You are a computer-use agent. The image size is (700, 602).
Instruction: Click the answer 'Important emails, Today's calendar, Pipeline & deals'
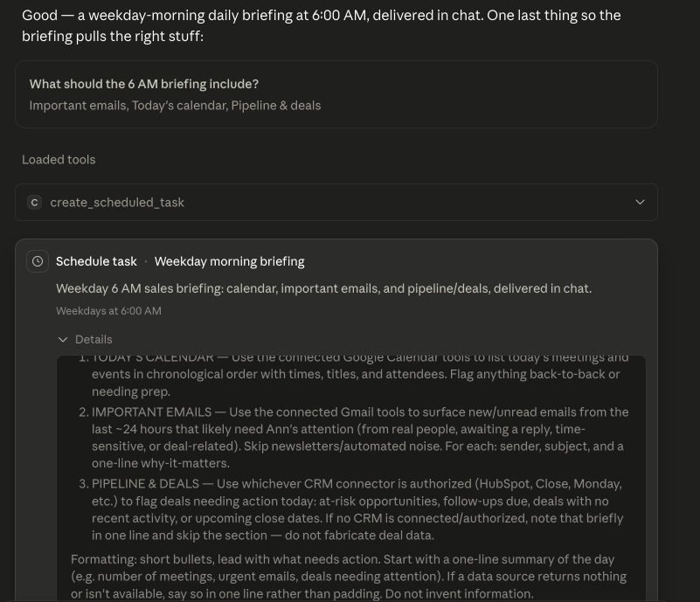[175, 106]
